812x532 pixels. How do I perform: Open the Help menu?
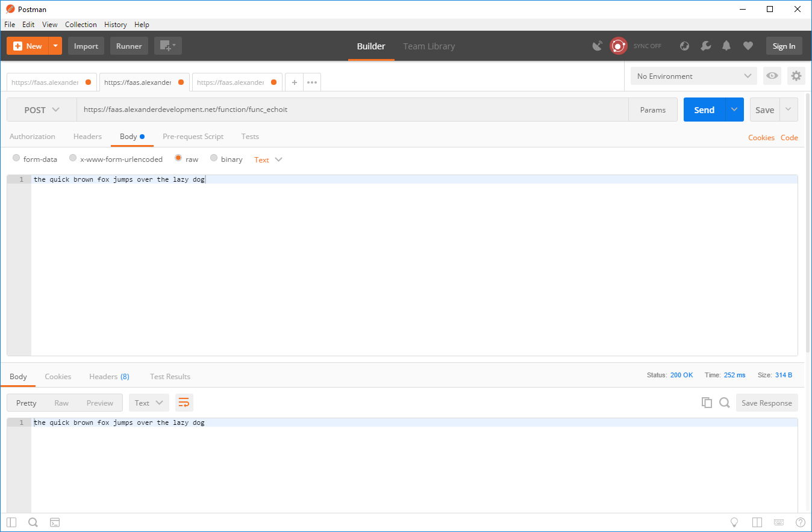click(142, 25)
